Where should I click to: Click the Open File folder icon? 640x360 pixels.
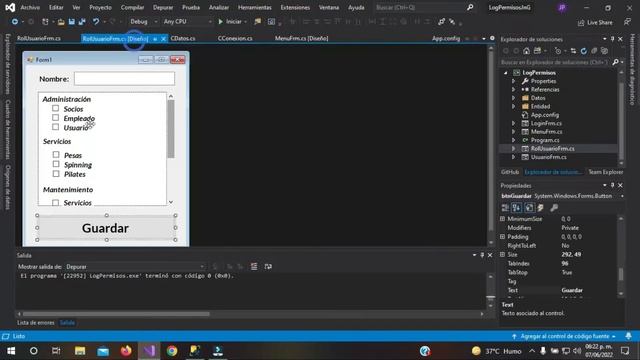point(61,22)
